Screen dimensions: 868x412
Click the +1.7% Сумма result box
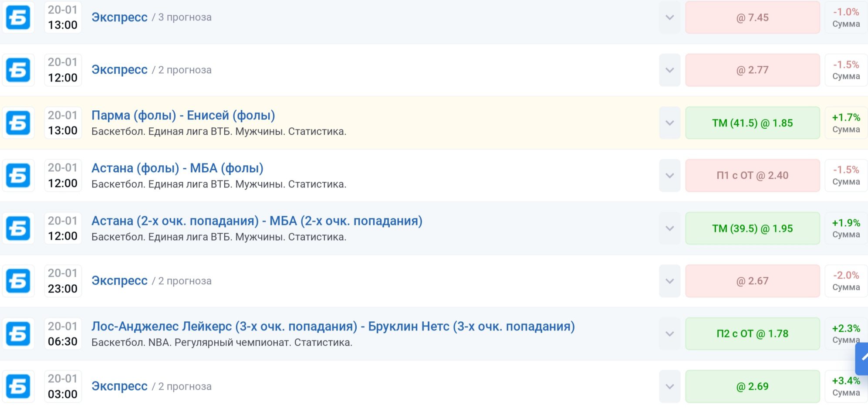pyautogui.click(x=846, y=123)
